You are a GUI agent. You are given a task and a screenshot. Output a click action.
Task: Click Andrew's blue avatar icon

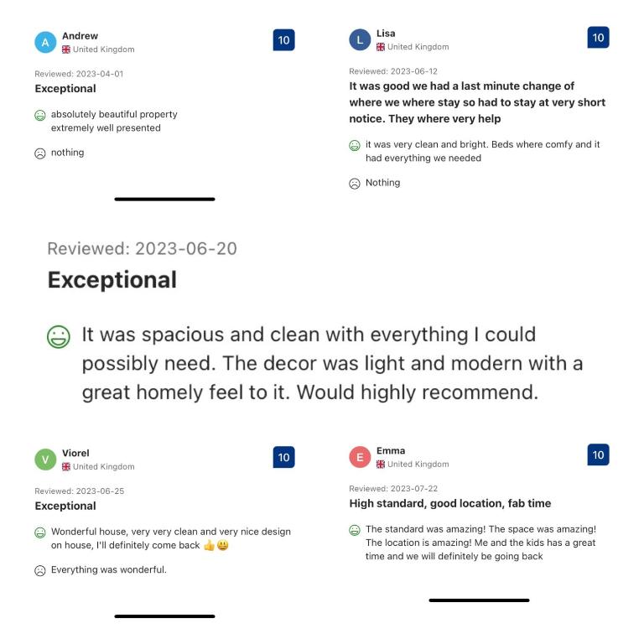(45, 42)
